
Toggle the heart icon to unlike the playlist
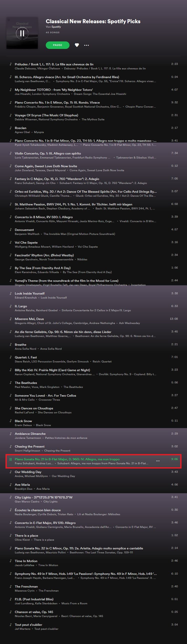coord(77,45)
